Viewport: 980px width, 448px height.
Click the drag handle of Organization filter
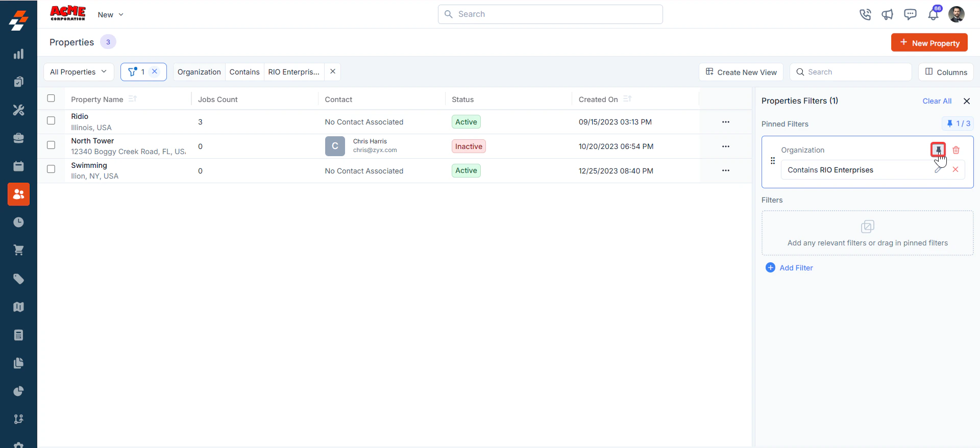coord(773,161)
